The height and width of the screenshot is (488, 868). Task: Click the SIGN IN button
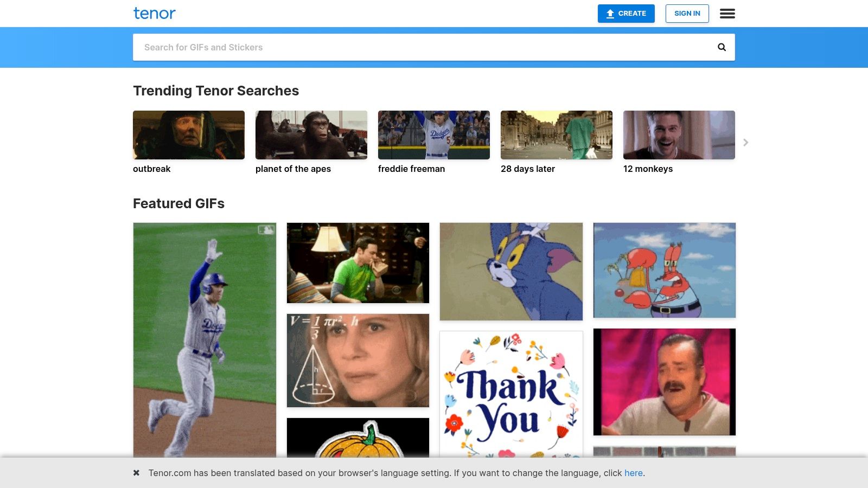click(x=687, y=14)
